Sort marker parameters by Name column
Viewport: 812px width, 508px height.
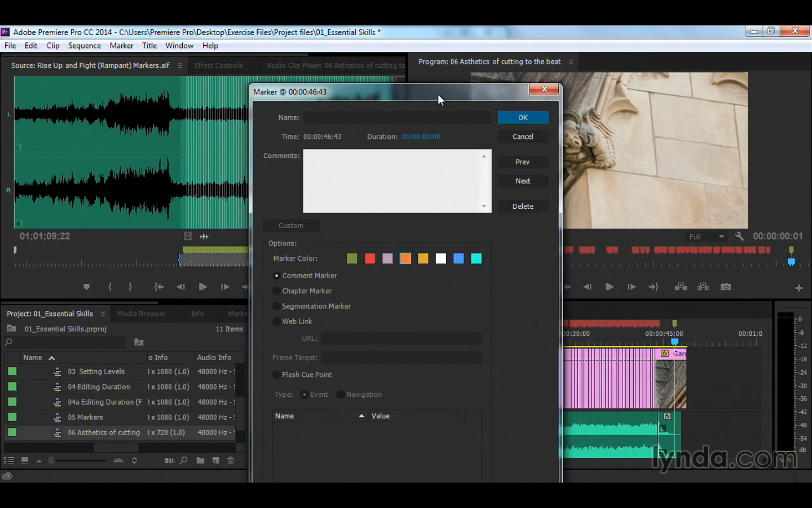point(320,416)
